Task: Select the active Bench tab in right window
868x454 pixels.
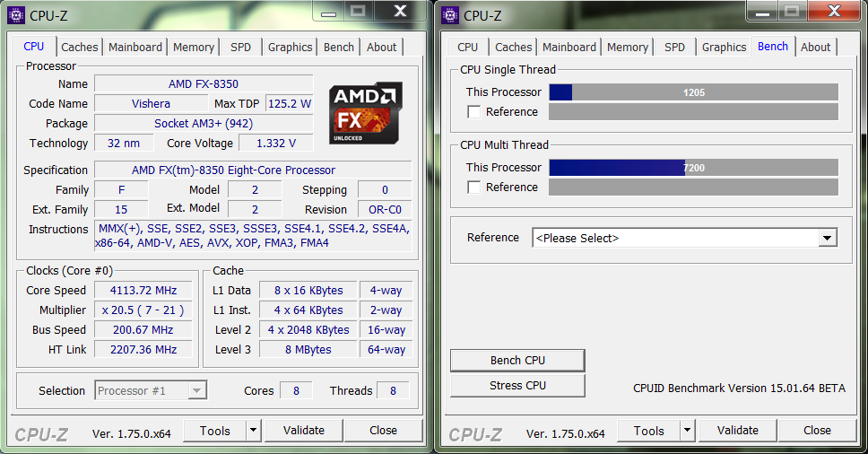Action: click(x=773, y=47)
